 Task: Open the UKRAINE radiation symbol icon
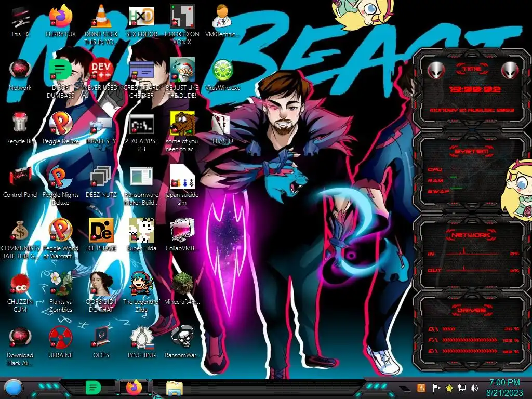coord(60,343)
